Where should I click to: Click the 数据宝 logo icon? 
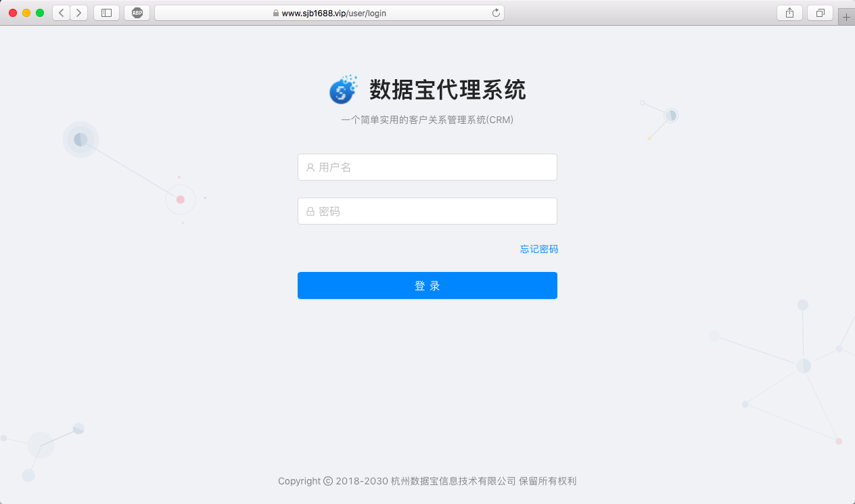click(x=343, y=89)
